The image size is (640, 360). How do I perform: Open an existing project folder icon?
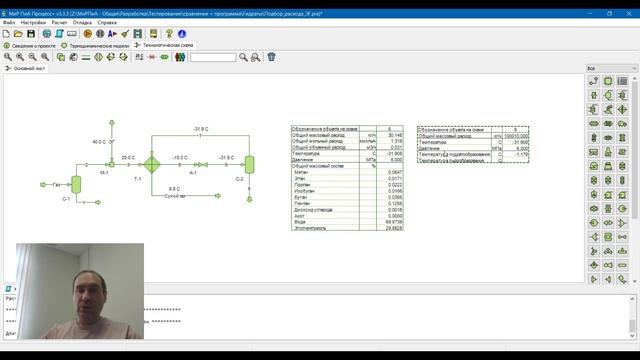[x=18, y=34]
